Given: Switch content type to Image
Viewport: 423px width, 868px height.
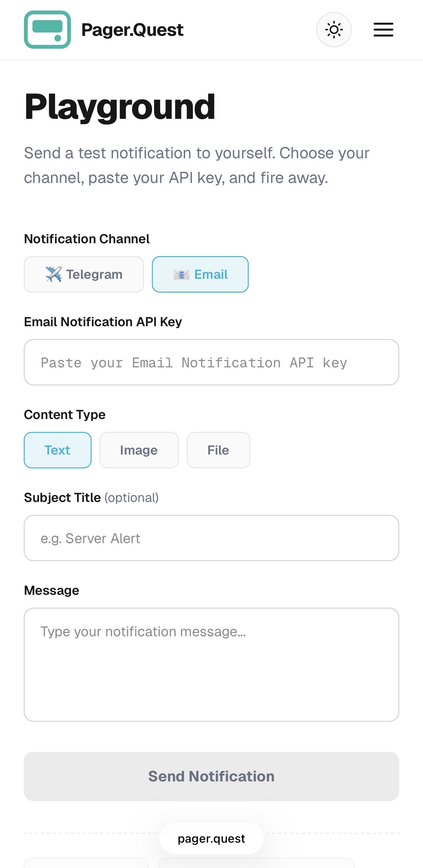Looking at the screenshot, I should click(139, 450).
